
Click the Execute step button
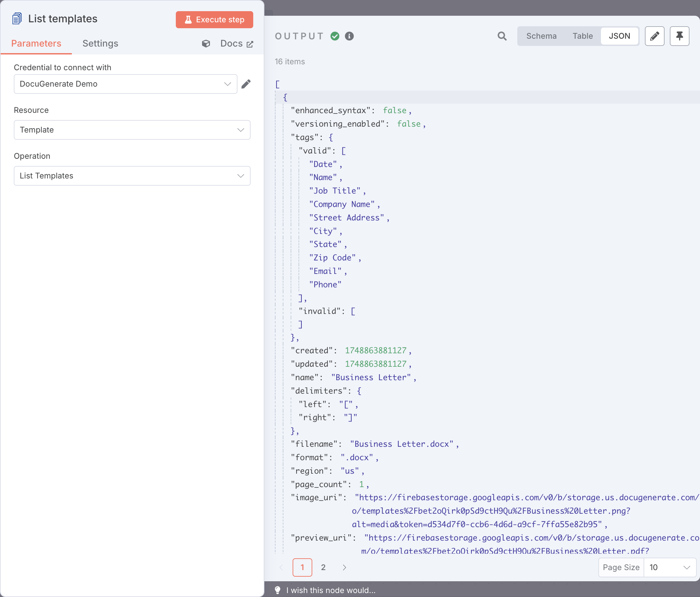tap(214, 20)
